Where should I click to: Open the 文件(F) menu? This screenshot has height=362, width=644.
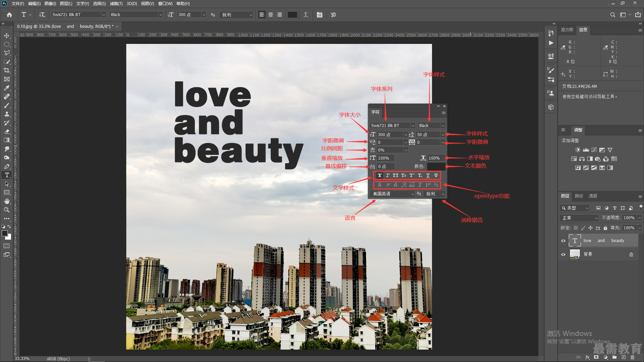coord(18,4)
